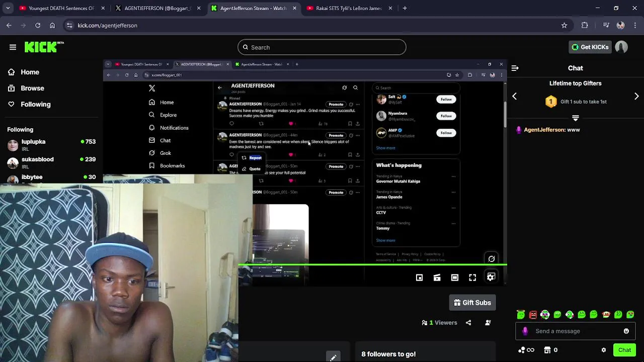Open the ibbytee channel in Following
The height and width of the screenshot is (362, 644).
point(51,177)
